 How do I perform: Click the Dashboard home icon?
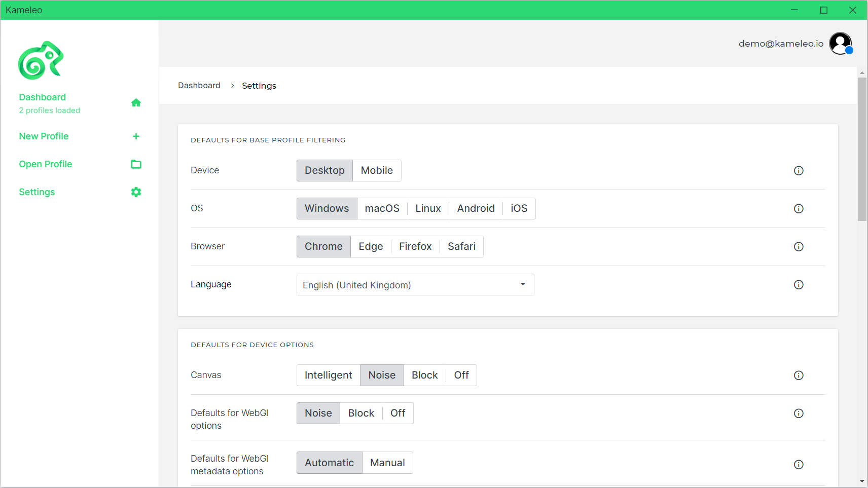click(136, 103)
